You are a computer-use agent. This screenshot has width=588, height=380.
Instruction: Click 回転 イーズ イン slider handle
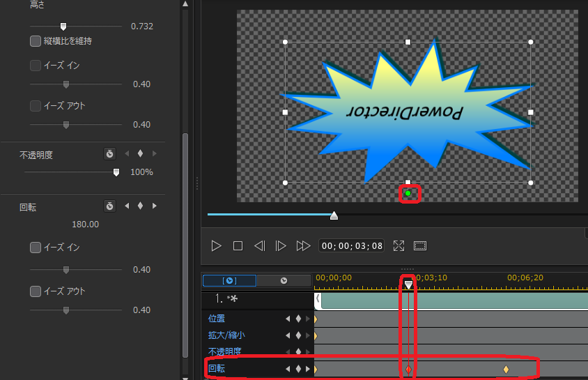click(x=66, y=270)
